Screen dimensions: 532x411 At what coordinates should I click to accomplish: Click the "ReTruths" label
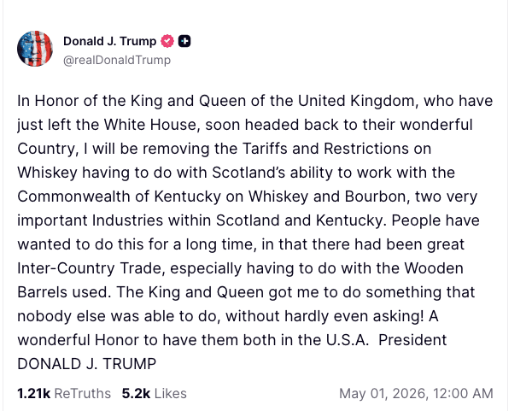[83, 394]
